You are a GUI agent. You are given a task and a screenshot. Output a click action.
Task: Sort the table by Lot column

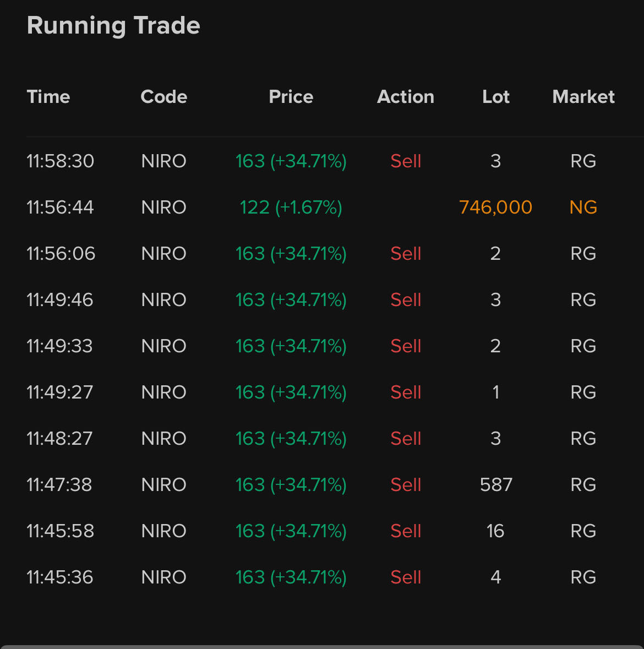tap(495, 97)
